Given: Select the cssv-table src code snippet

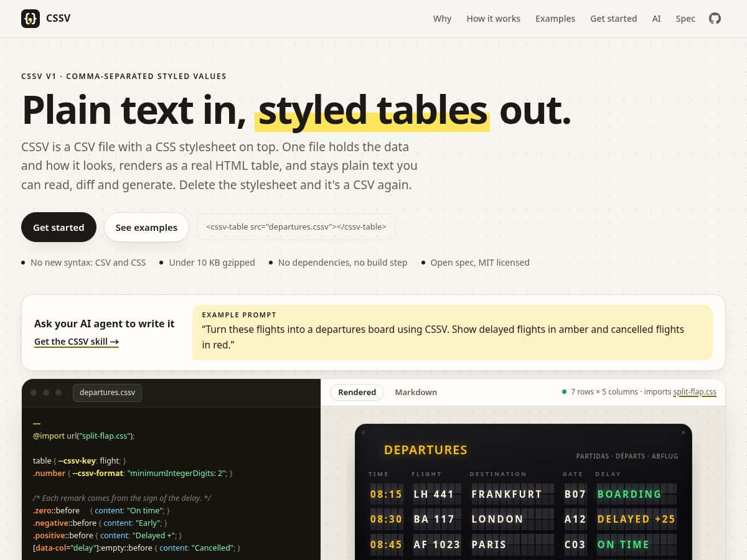Looking at the screenshot, I should [296, 227].
